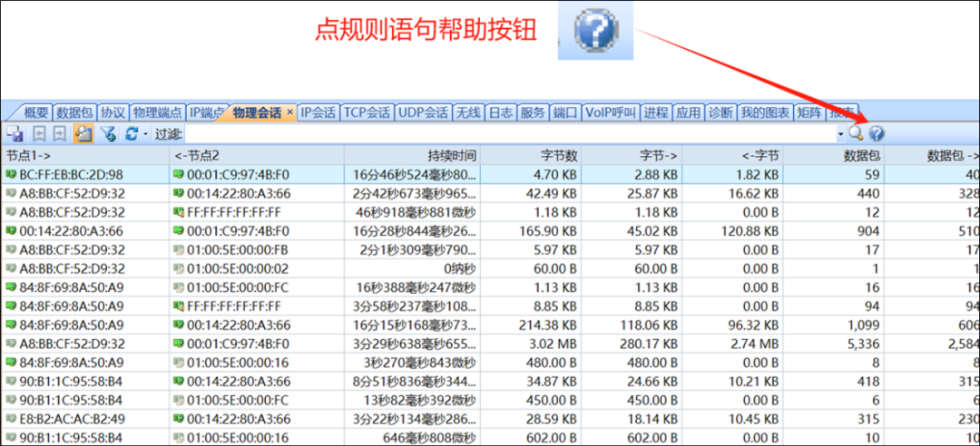Sort by the 字节数 column header
Image resolution: width=980 pixels, height=446 pixels.
[x=531, y=155]
